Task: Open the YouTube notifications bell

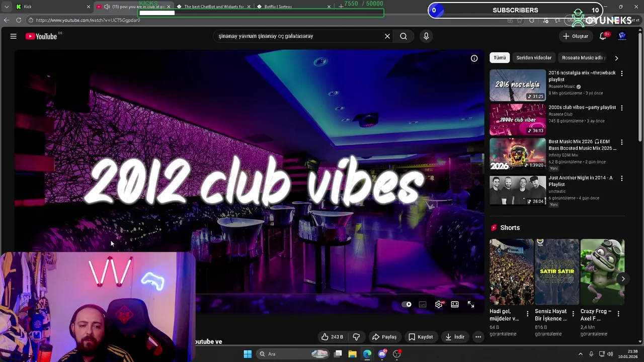Action: [x=603, y=36]
